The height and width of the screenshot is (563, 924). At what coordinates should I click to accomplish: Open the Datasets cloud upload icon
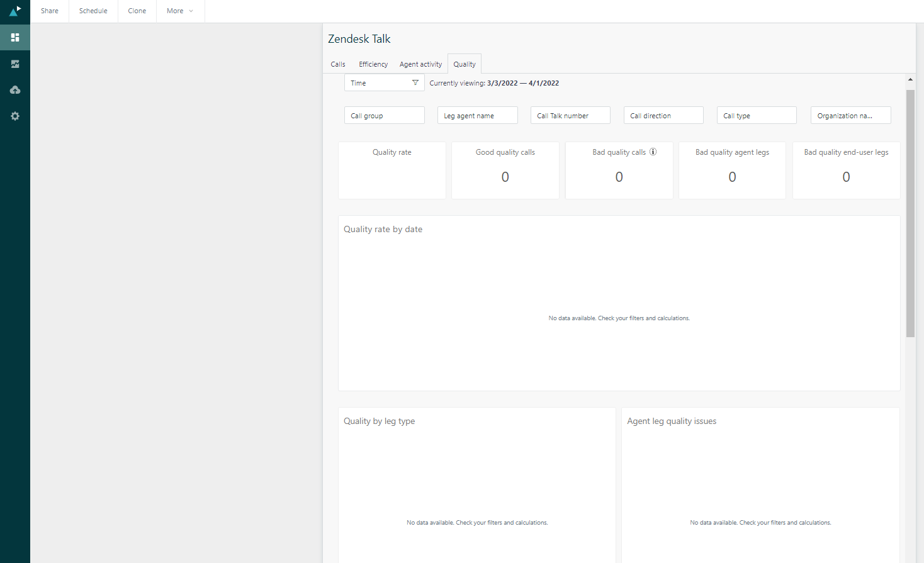tap(15, 90)
